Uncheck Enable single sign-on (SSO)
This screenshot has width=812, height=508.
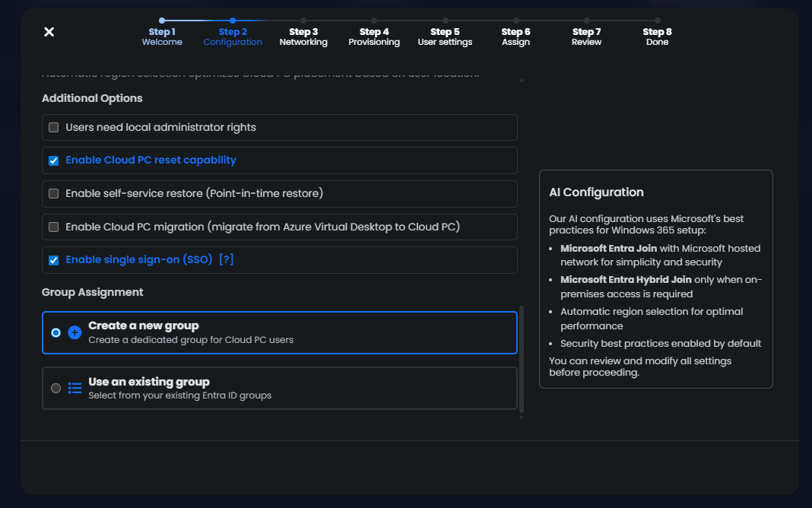tap(53, 260)
